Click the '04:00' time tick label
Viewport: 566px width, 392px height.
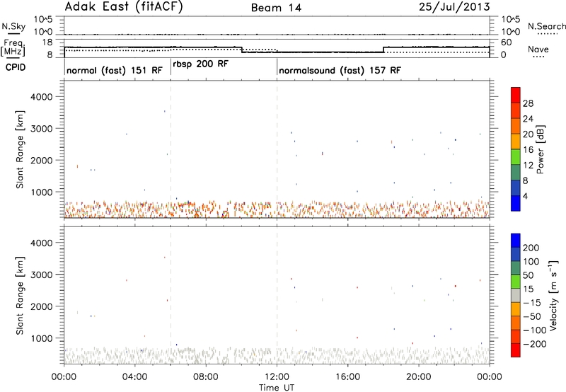tap(134, 377)
